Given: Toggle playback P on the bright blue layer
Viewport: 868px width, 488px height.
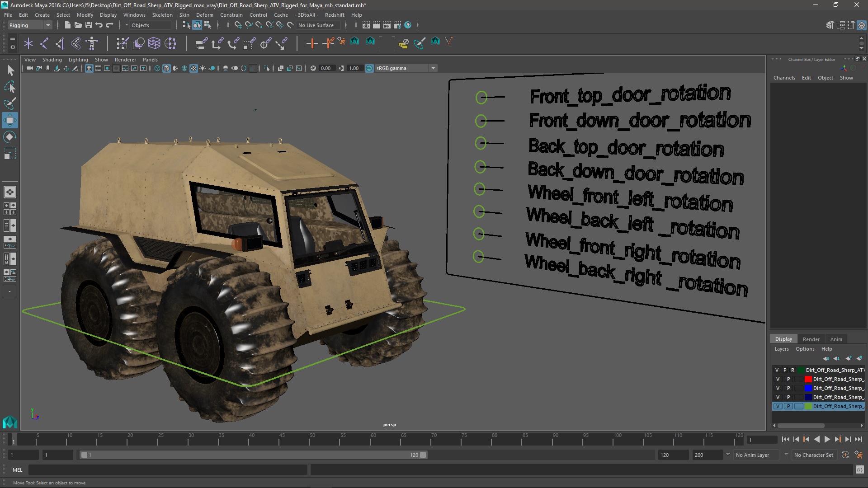Looking at the screenshot, I should pyautogui.click(x=788, y=388).
